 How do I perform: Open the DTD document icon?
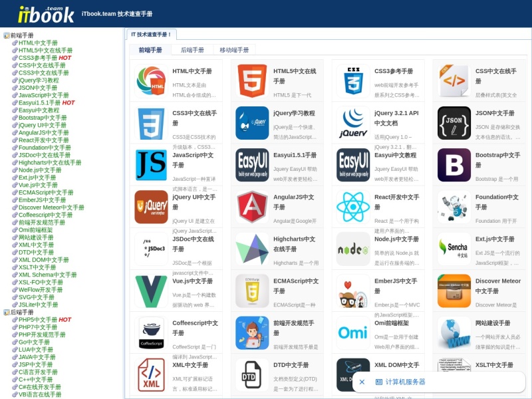pos(252,375)
